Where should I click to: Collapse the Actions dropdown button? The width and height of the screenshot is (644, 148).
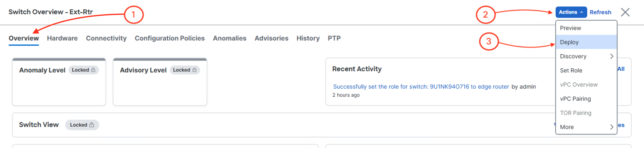[571, 12]
